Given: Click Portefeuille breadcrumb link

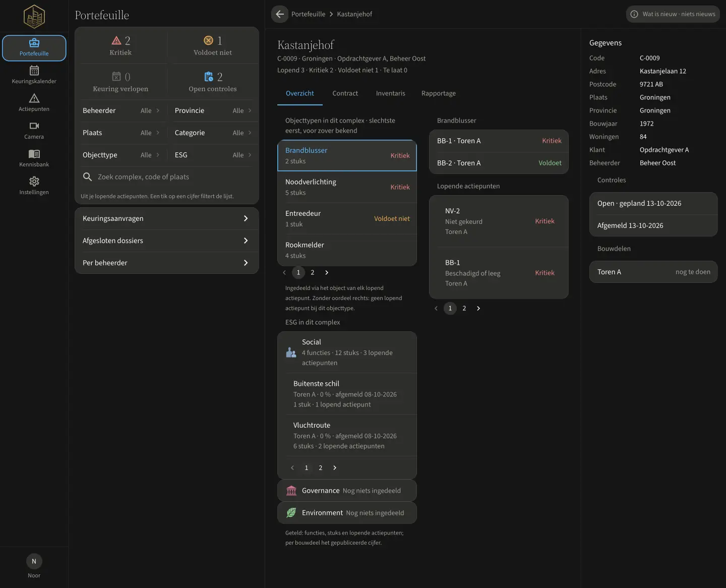Looking at the screenshot, I should click(x=308, y=14).
